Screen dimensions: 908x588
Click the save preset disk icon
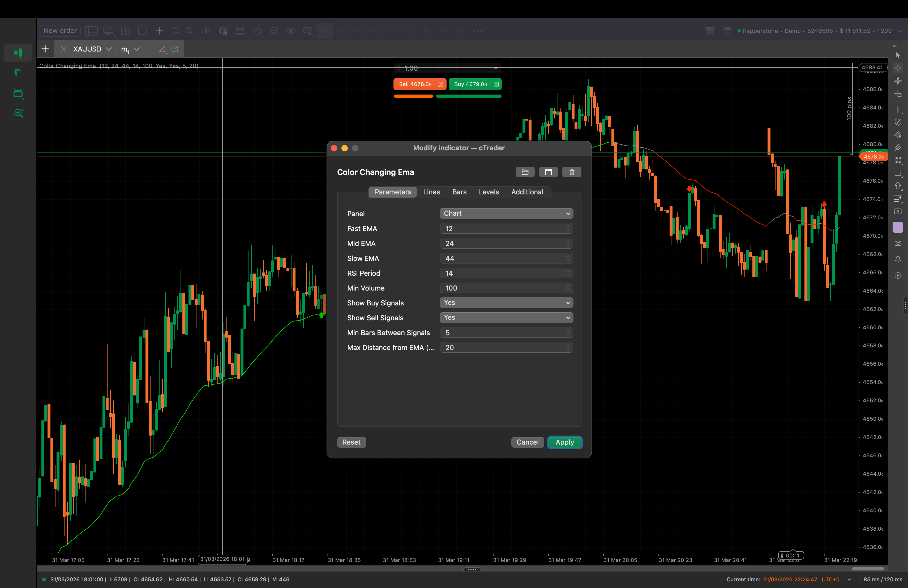548,172
